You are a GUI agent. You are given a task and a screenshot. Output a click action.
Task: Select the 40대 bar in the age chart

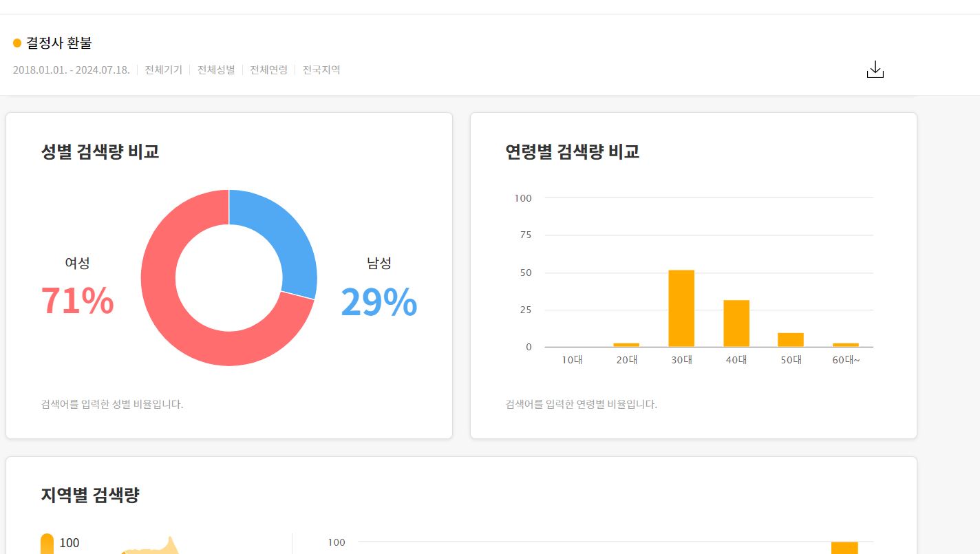736,323
